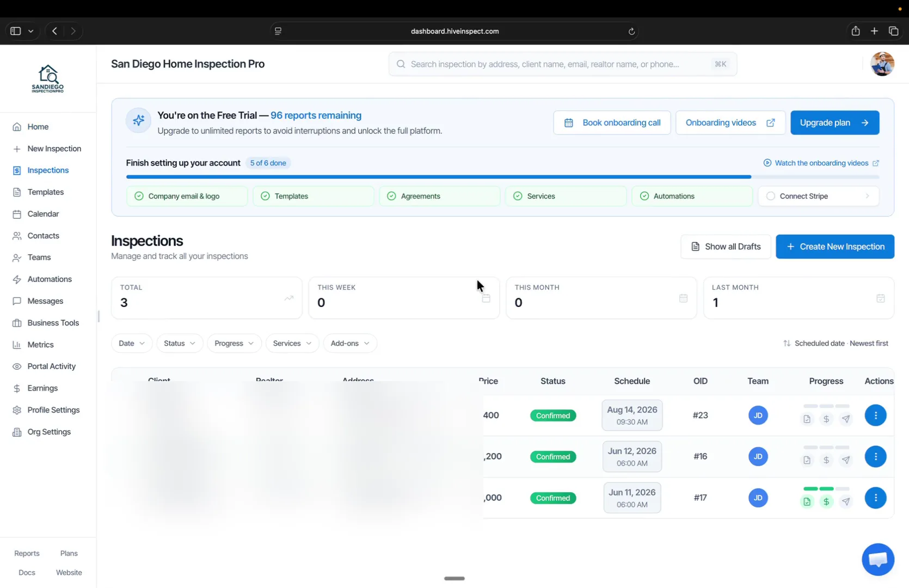Focus the inspection search field
The image size is (909, 588).
tap(563, 64)
